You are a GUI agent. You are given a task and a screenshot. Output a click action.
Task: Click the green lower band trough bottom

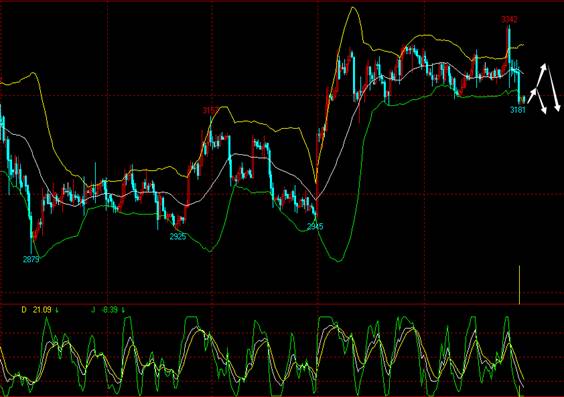338,260
